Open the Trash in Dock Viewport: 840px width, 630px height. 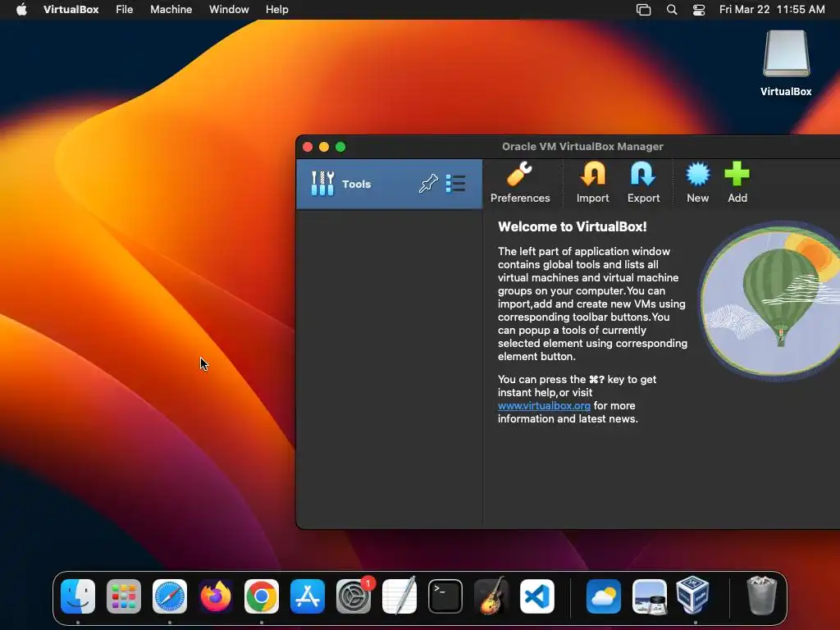[761, 596]
